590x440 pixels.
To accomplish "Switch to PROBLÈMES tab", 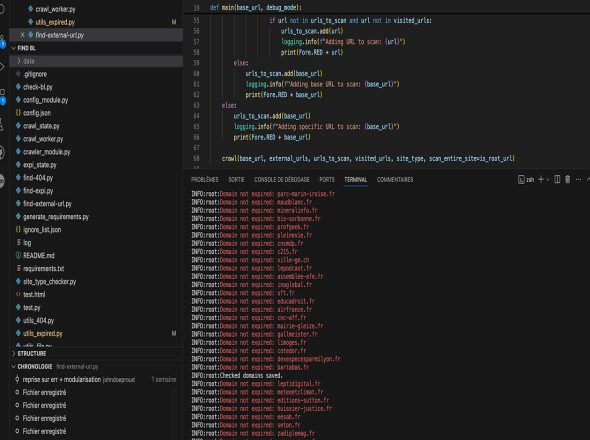I will 205,180.
